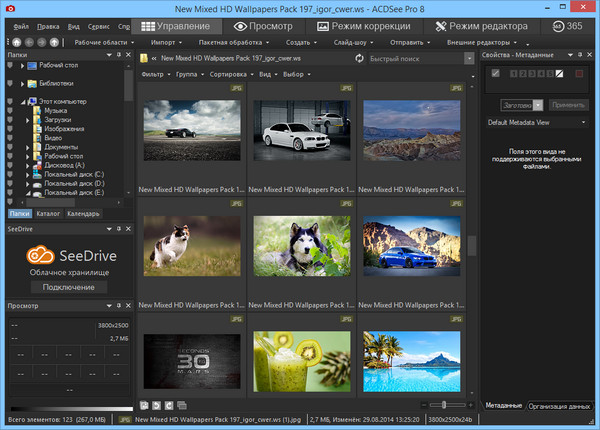This screenshot has width=600, height=430.
Task: Pin the Папки panel
Action: (118, 54)
